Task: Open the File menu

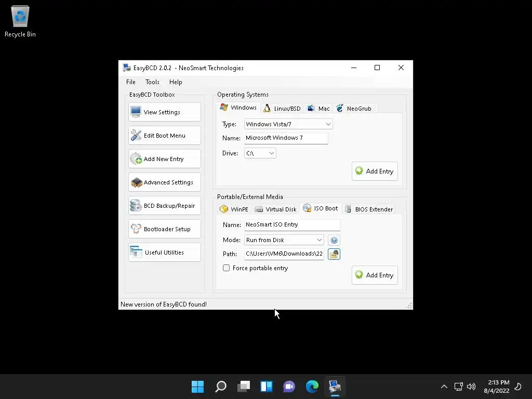Action: pos(130,82)
